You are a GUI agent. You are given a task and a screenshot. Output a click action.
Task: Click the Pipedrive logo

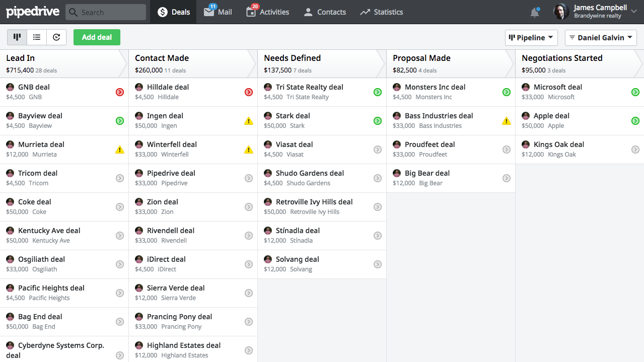click(33, 12)
